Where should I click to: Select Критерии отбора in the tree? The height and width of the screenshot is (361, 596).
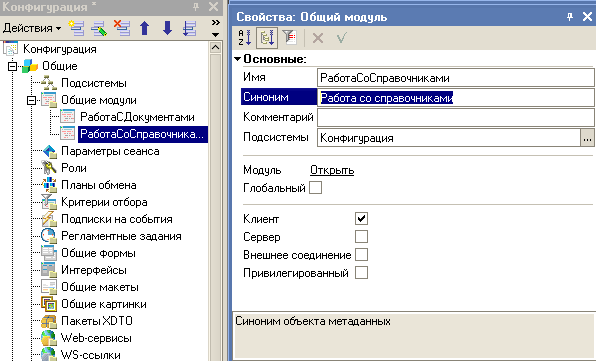pyautogui.click(x=104, y=202)
